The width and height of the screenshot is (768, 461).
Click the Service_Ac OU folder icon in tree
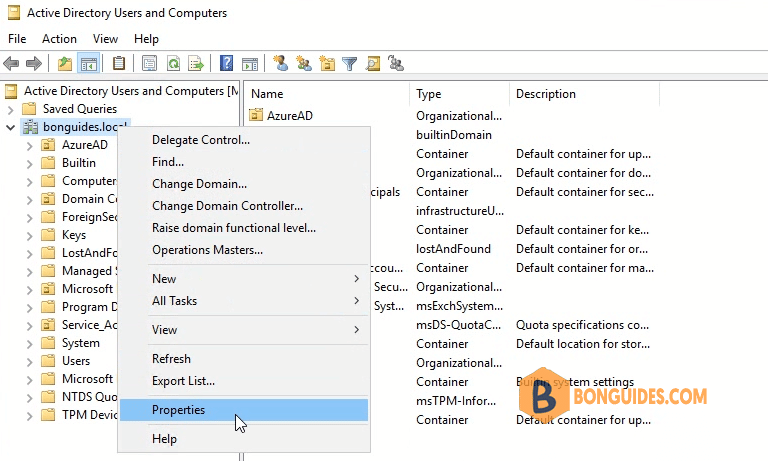(48, 325)
